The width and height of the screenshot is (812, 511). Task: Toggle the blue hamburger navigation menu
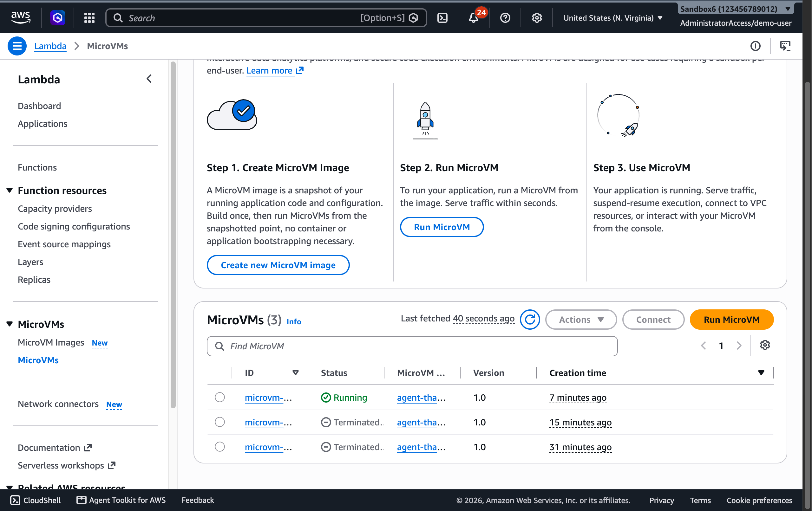17,46
